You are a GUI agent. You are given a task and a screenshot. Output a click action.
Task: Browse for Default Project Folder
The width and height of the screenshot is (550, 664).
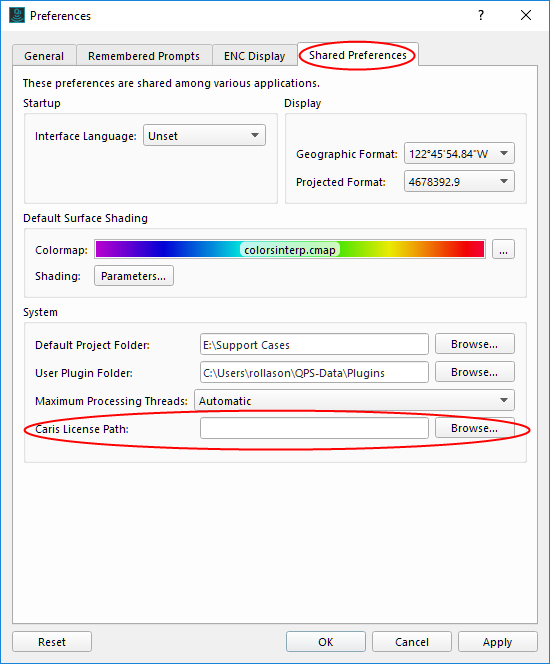[475, 344]
